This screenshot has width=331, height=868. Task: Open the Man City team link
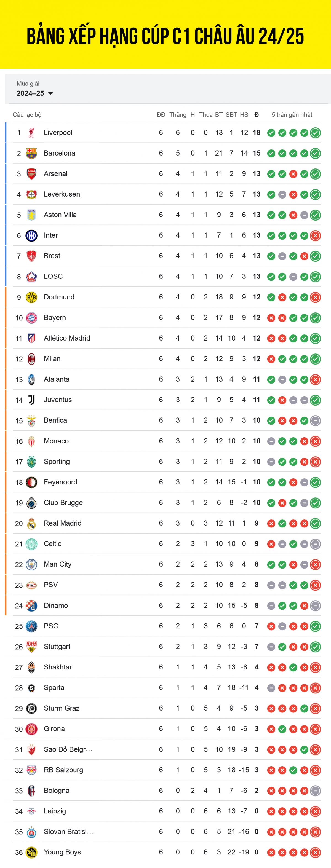pyautogui.click(x=58, y=564)
